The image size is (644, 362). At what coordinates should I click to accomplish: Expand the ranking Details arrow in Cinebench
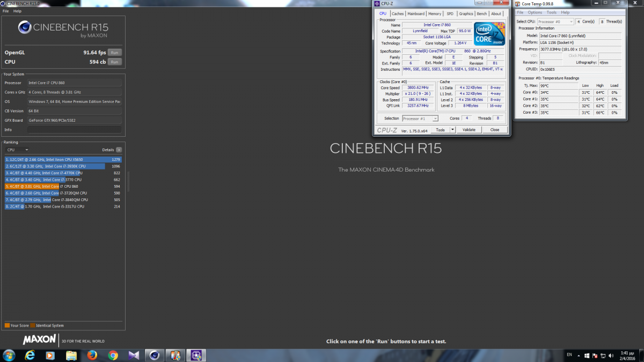pos(119,150)
